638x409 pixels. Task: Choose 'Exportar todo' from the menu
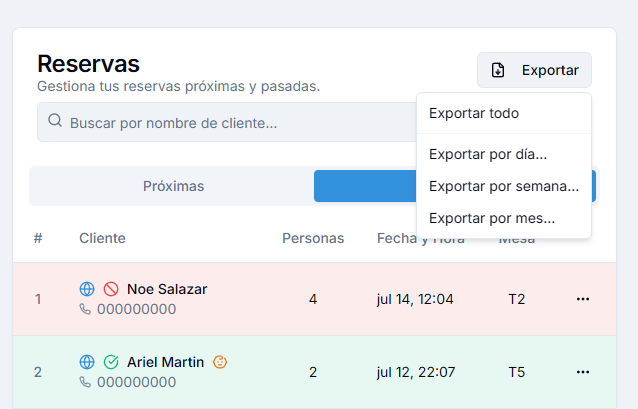[474, 113]
